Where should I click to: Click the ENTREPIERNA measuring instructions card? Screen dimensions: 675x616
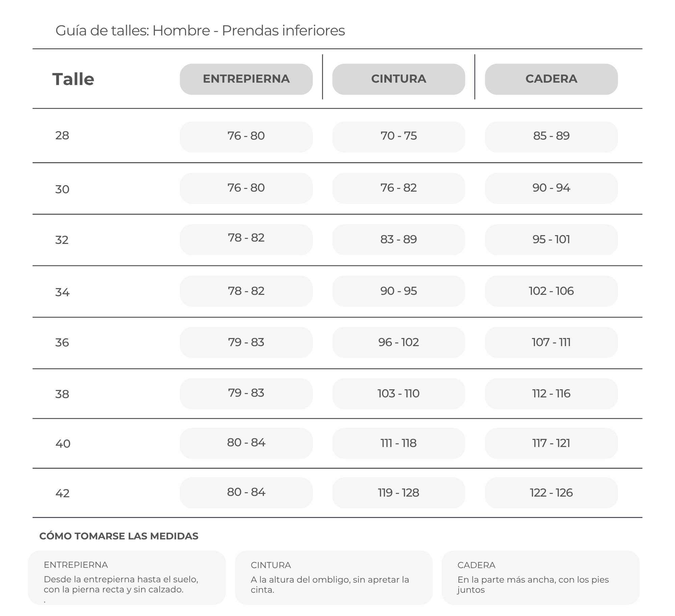tap(127, 578)
